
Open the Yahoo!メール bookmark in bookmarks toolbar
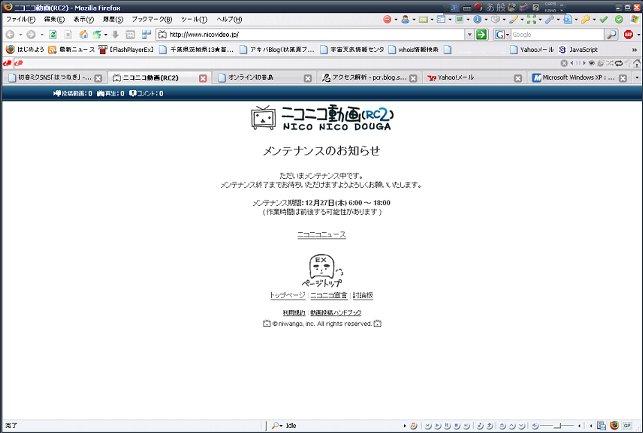point(531,50)
